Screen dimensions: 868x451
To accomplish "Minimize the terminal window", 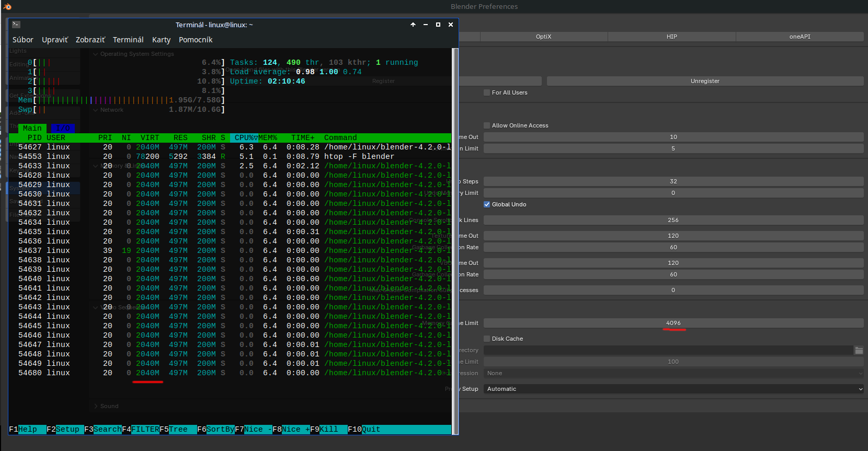I will point(426,25).
